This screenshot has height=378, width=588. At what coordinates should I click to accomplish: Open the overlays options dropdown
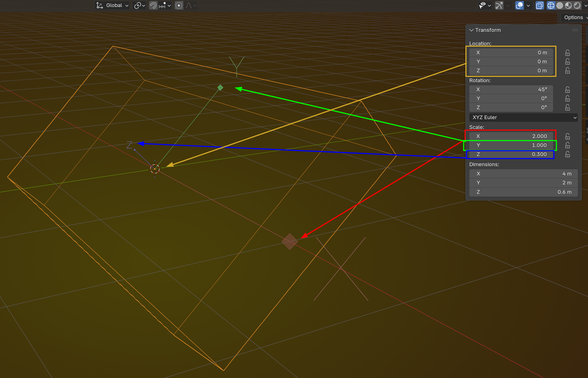point(528,6)
